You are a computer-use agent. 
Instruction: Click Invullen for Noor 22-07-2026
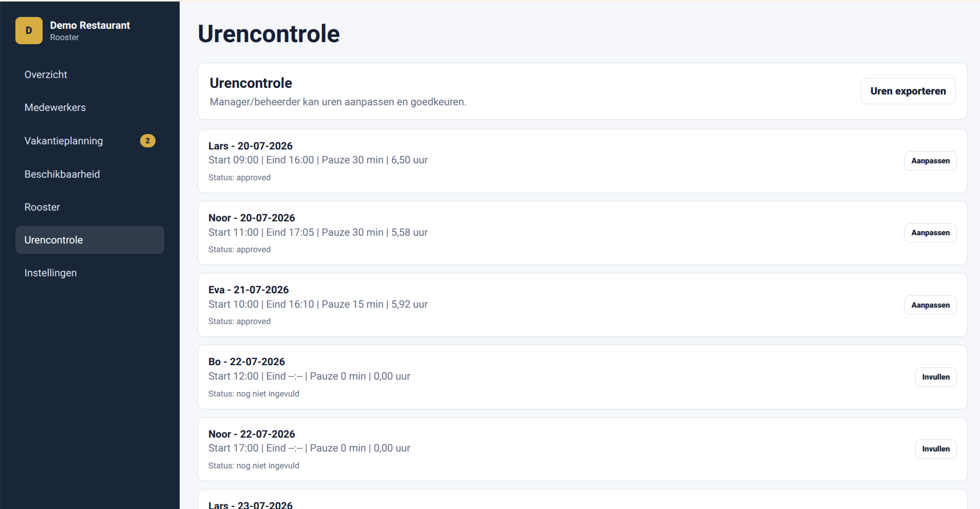[936, 449]
